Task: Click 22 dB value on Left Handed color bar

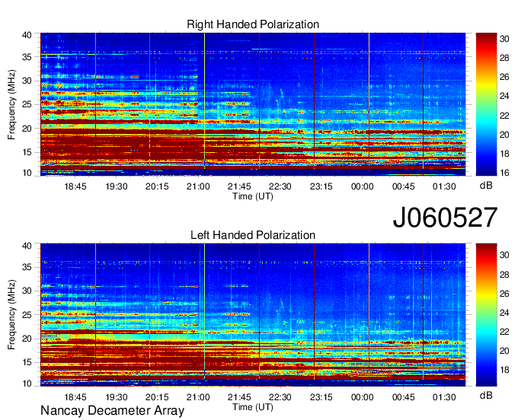Action: (x=504, y=332)
